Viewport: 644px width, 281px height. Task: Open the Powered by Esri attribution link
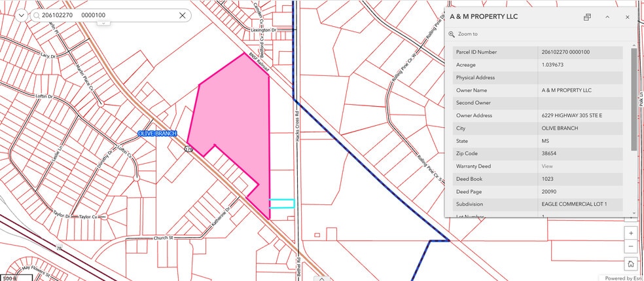tap(620, 278)
